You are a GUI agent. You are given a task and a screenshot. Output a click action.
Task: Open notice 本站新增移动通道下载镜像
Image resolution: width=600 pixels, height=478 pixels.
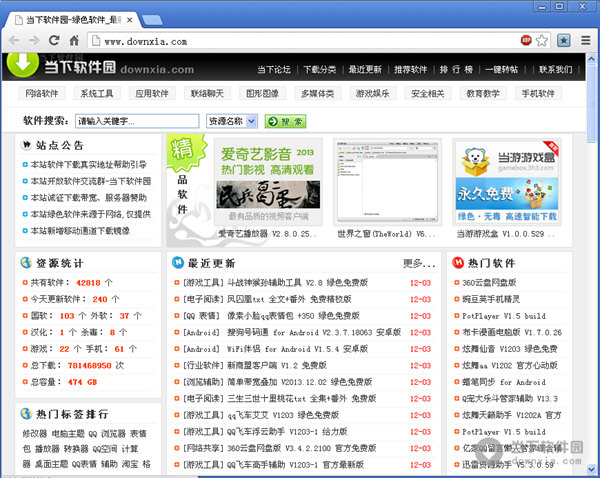[x=80, y=231]
